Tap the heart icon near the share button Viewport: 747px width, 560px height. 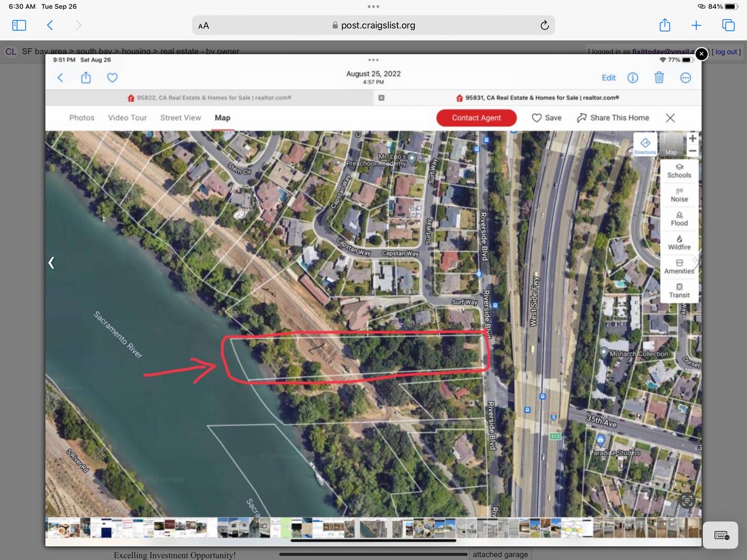[112, 77]
